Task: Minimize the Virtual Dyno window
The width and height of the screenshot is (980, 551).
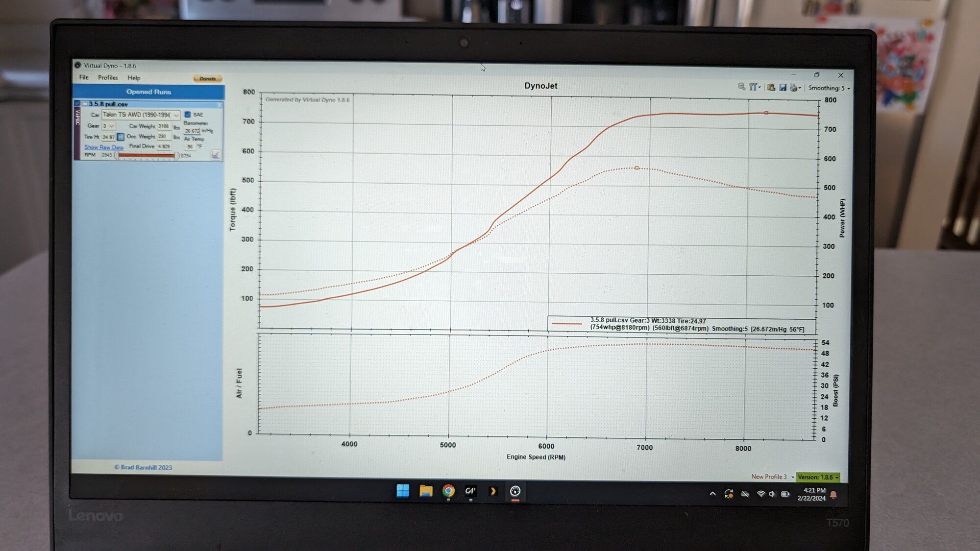Action: (793, 74)
